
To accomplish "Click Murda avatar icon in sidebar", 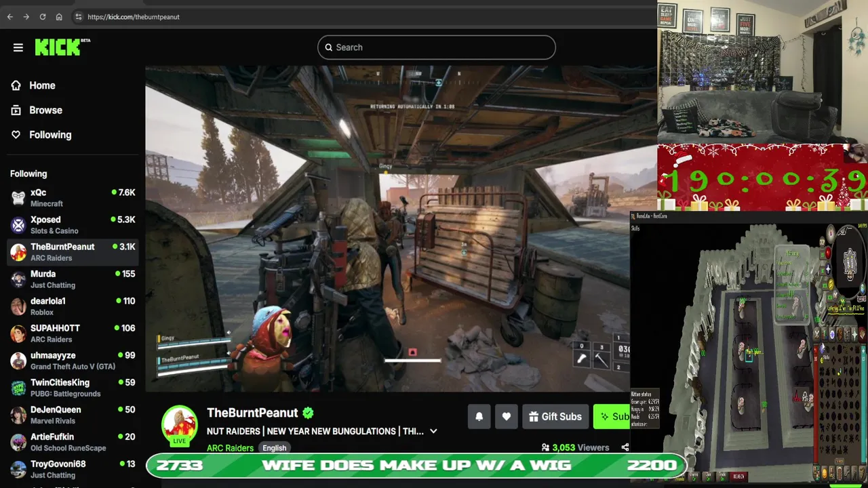I will pyautogui.click(x=18, y=279).
